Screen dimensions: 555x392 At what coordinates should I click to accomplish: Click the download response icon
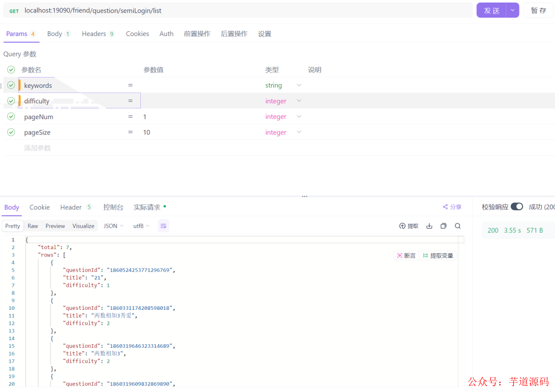429,226
